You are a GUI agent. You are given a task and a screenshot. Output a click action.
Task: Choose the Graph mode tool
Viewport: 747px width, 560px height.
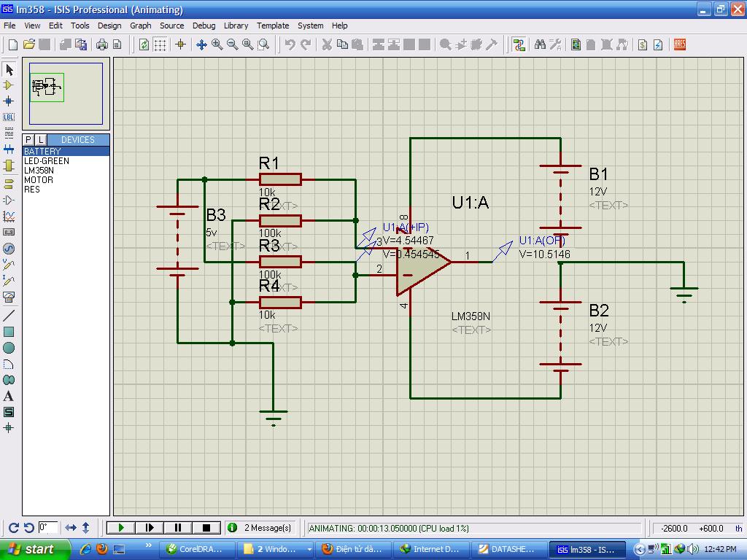9,217
